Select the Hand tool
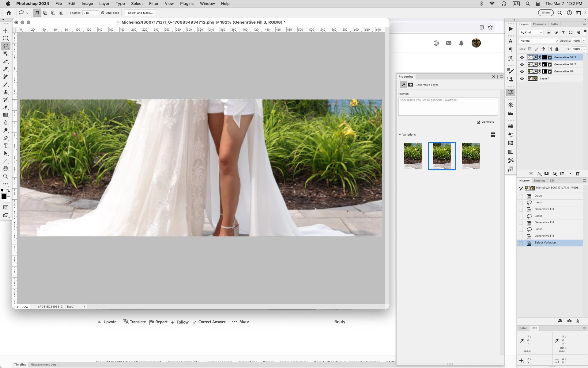 [x=6, y=169]
